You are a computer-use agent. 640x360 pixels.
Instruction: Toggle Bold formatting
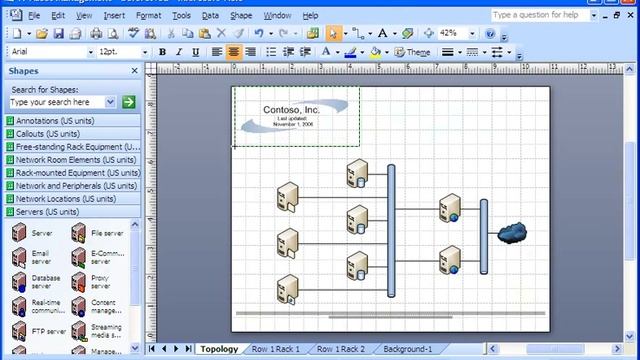[162, 52]
